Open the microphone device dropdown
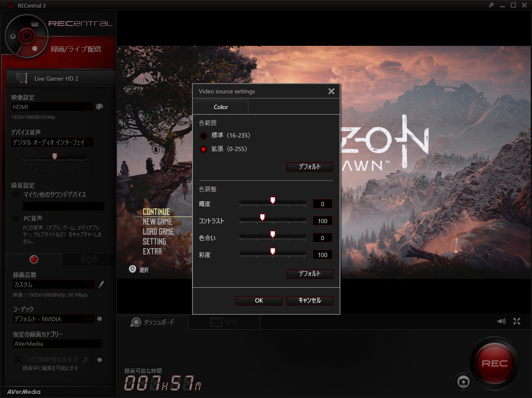532x398 pixels. pos(63,206)
